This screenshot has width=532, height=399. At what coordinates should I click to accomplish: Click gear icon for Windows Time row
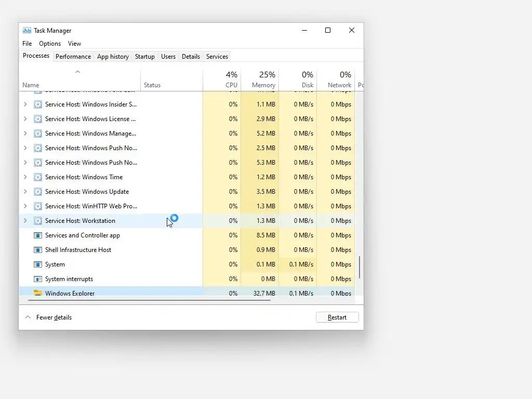point(37,177)
